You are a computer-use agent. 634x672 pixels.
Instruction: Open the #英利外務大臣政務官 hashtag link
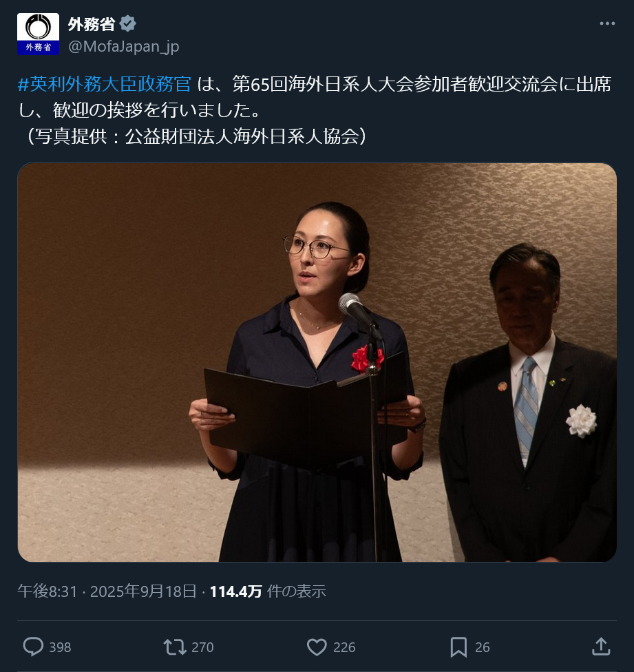coord(104,84)
